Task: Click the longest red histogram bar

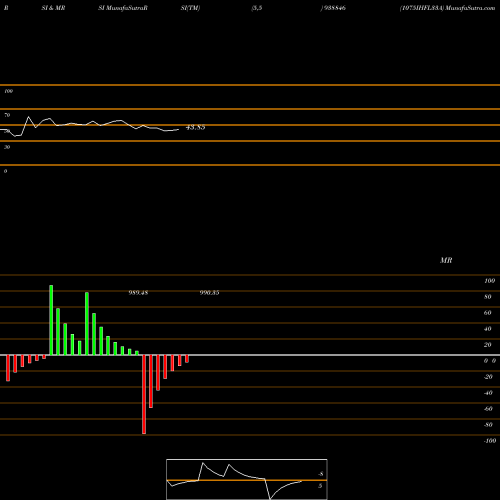Action: tap(144, 394)
